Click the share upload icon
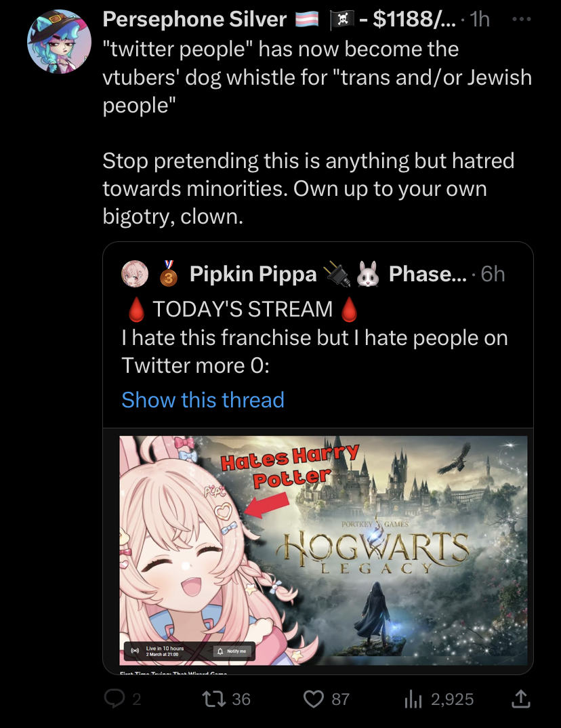Image resolution: width=561 pixels, height=728 pixels. click(x=520, y=699)
